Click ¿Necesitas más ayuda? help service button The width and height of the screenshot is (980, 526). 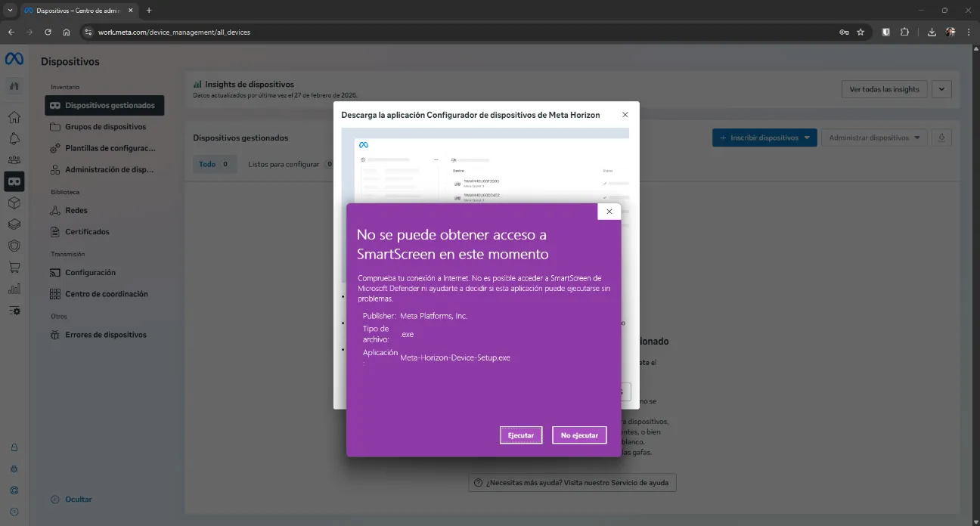coord(572,483)
